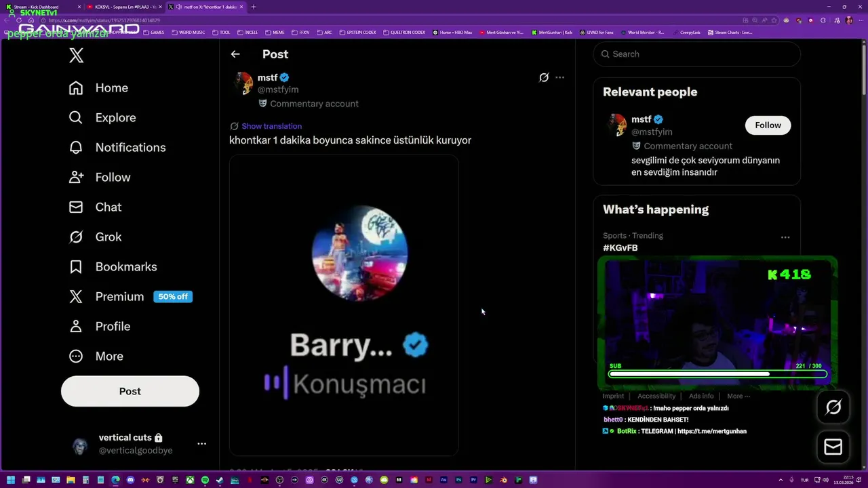Image resolution: width=868 pixels, height=488 pixels.
Task: Open the post's three-dot more menu
Action: 559,77
